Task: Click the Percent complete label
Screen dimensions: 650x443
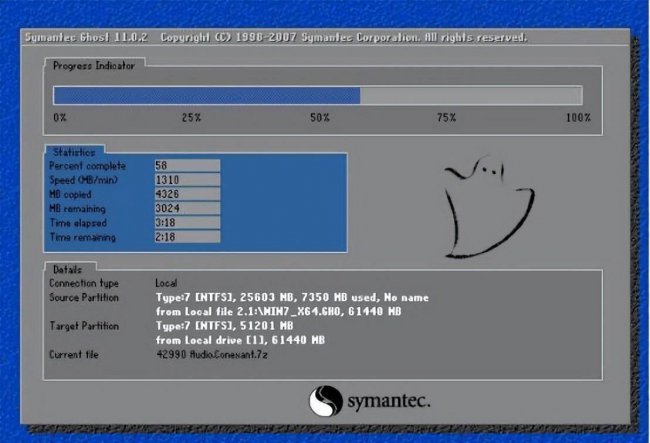Action: [x=87, y=166]
